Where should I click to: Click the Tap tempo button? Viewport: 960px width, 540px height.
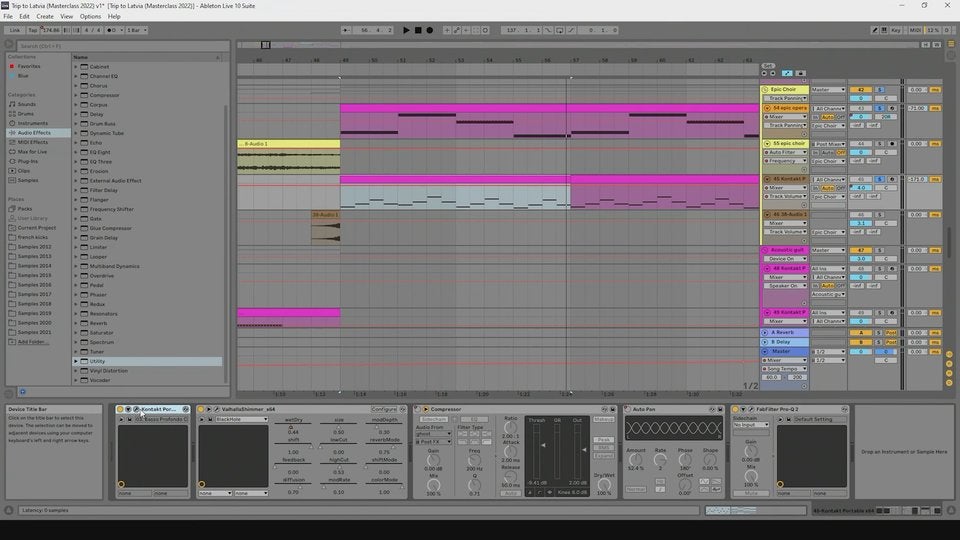(32, 30)
